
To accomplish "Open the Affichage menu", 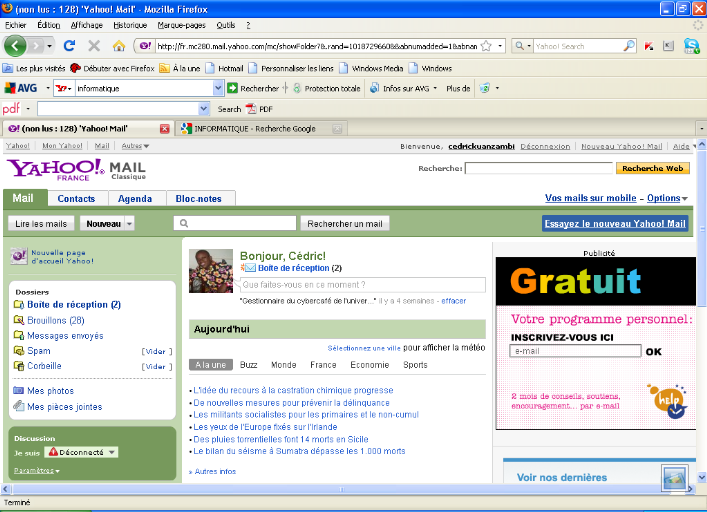I will point(87,25).
